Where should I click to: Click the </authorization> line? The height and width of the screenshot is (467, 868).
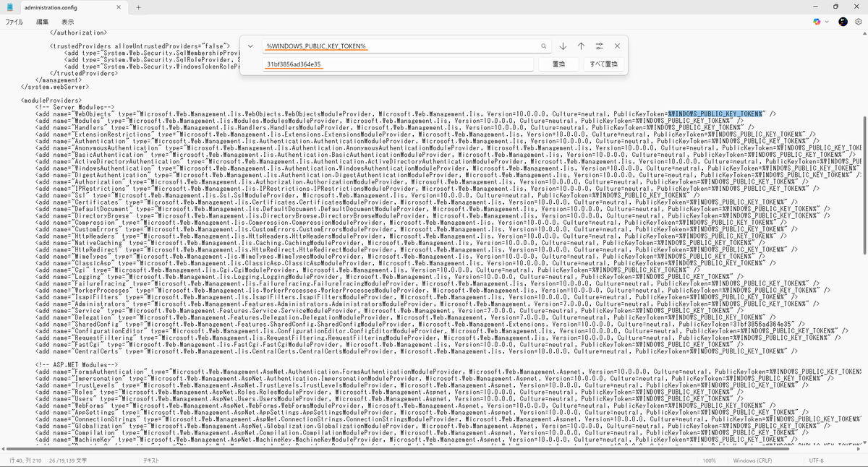click(x=78, y=33)
